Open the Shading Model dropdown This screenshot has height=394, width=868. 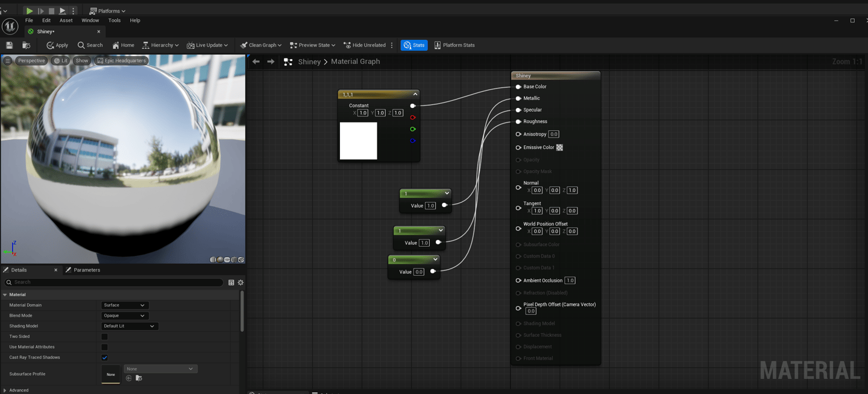pyautogui.click(x=129, y=326)
